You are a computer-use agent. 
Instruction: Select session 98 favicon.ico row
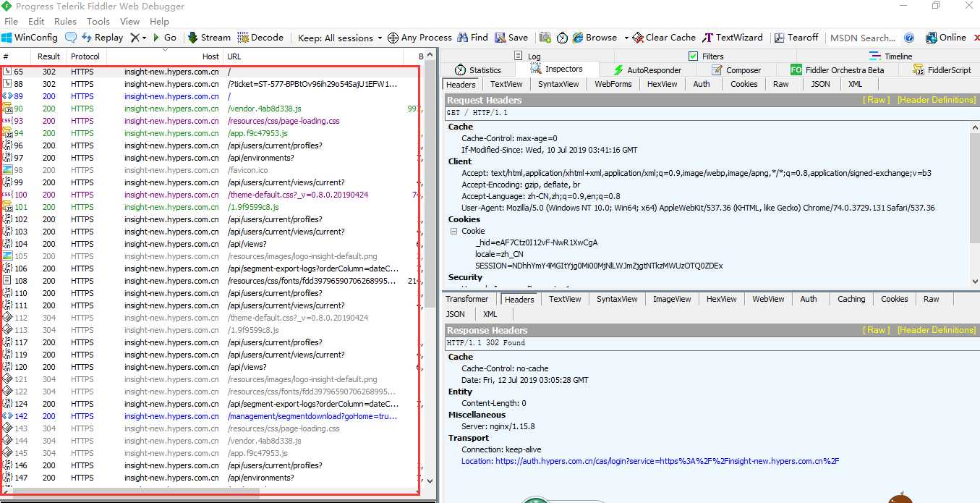(x=210, y=170)
